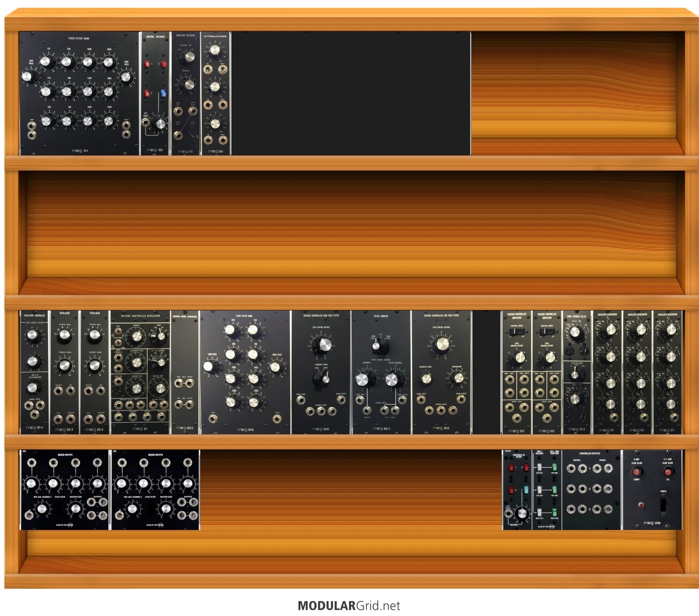The width and height of the screenshot is (699, 616).
Task: Turn the Ext Input knob on Moog 992
Action: (159, 124)
